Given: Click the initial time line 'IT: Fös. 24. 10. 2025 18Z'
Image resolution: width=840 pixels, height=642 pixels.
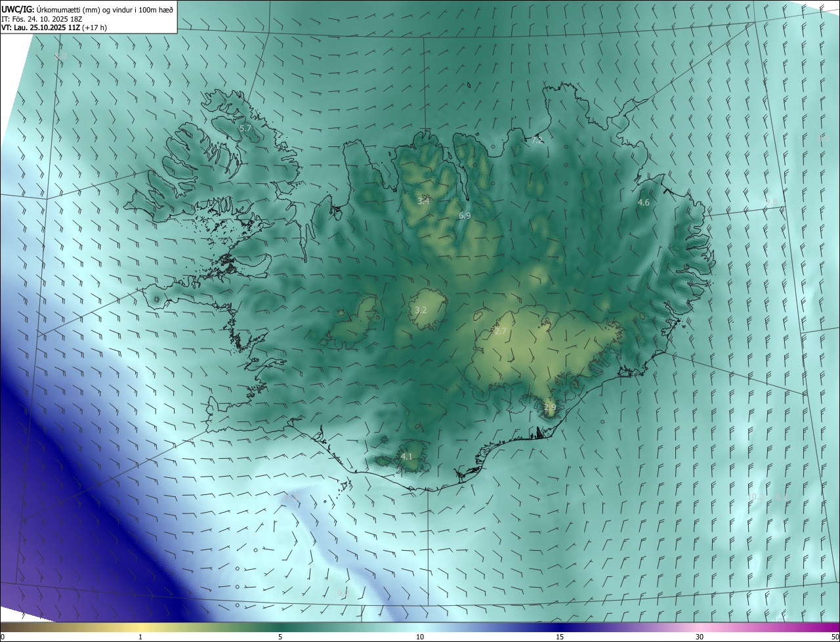Looking at the screenshot, I should 42,18.
